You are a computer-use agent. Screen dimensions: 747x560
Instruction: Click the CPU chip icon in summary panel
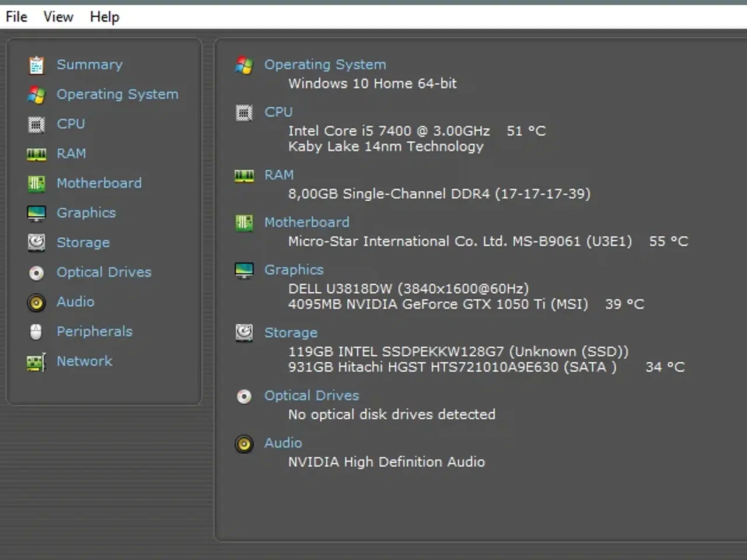pos(244,113)
